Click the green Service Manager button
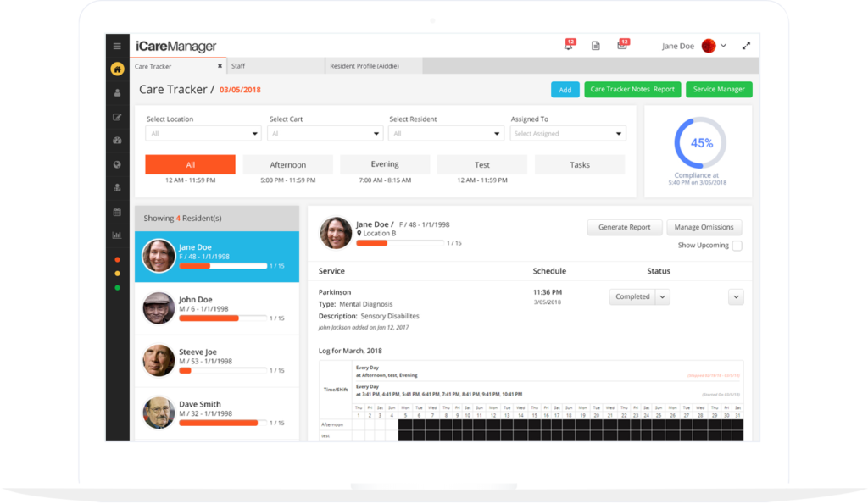The image size is (868, 504). coord(719,89)
